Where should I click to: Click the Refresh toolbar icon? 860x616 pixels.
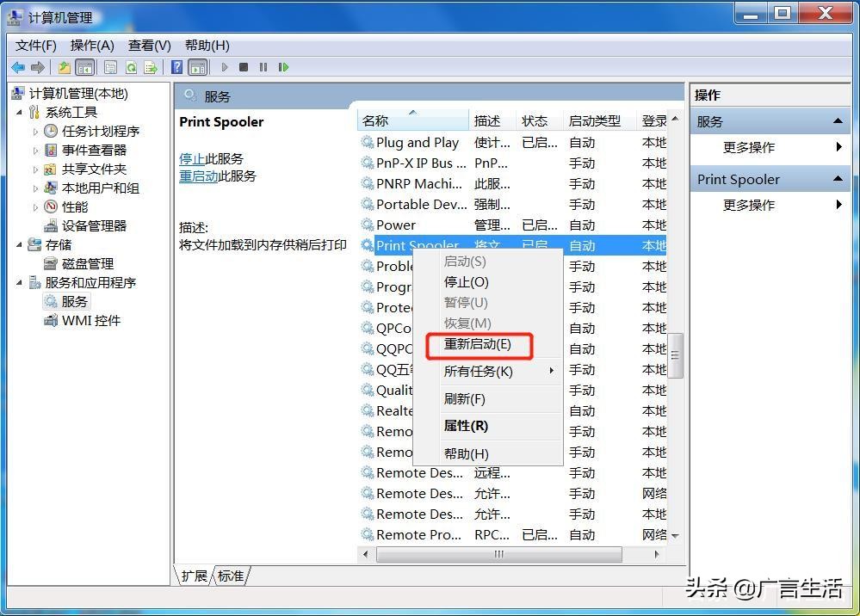point(131,67)
